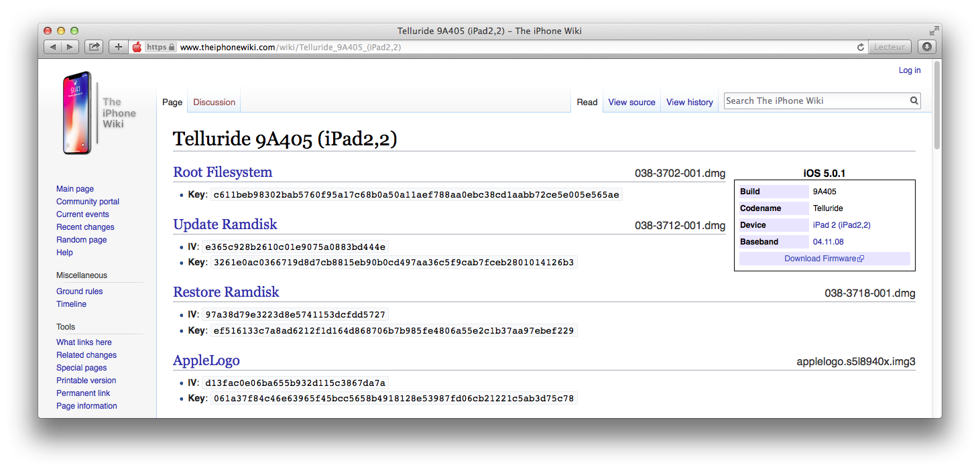Click the Recent changes sidebar link
Screen dimensions: 980x471
tap(85, 227)
